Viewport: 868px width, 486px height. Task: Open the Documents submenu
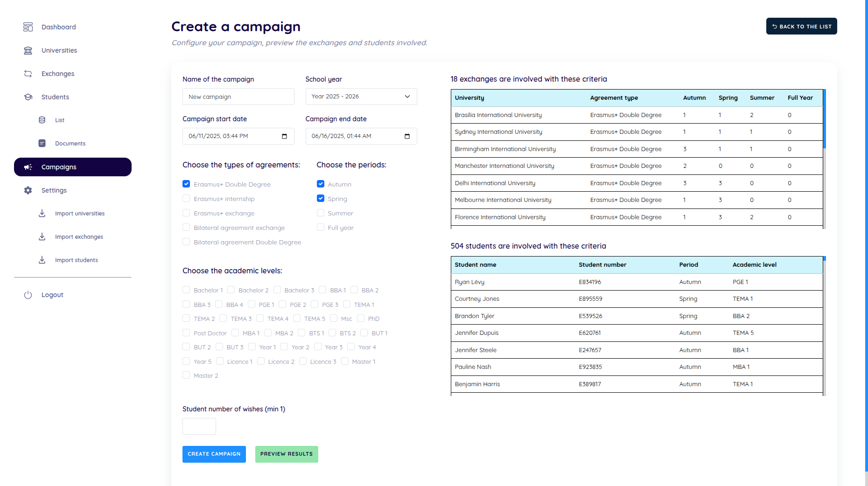(70, 143)
